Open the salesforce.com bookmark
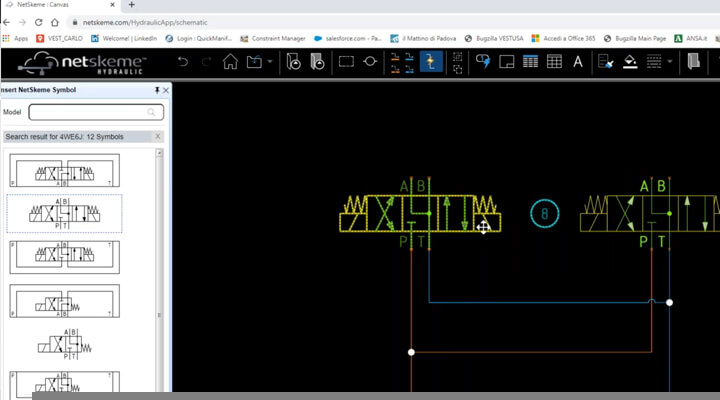 point(348,39)
